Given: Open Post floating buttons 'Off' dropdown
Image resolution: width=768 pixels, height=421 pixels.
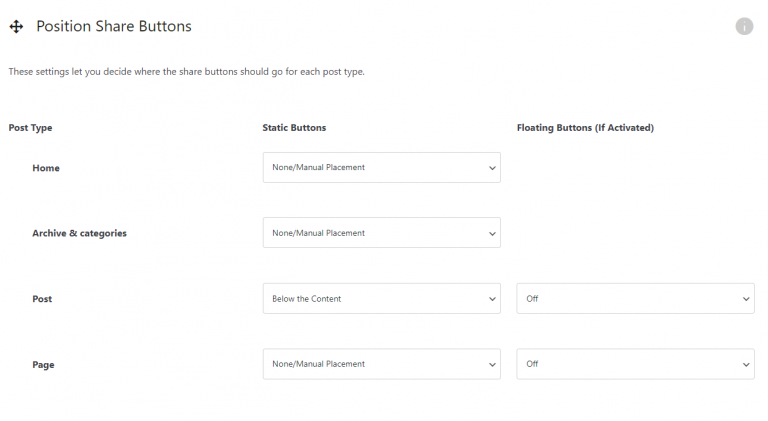Looking at the screenshot, I should click(x=635, y=298).
